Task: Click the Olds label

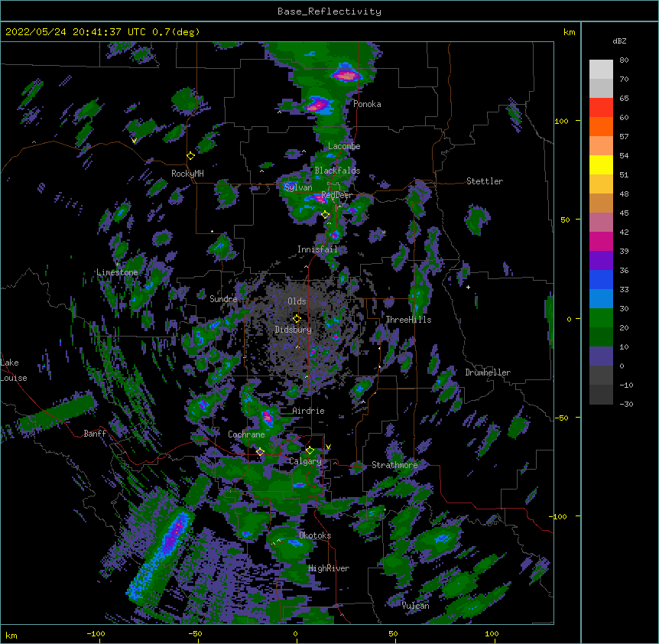Action: click(297, 301)
